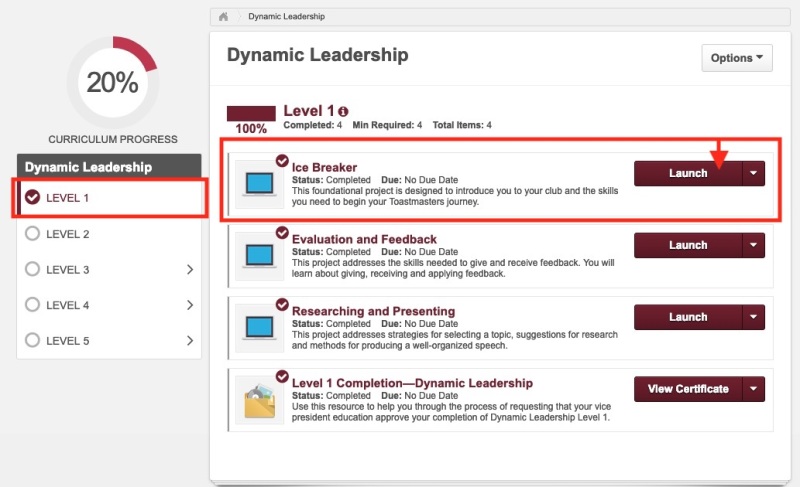Viewport: 800px width, 487px height.
Task: Click the Level 1 Completion folder icon
Action: (260, 401)
